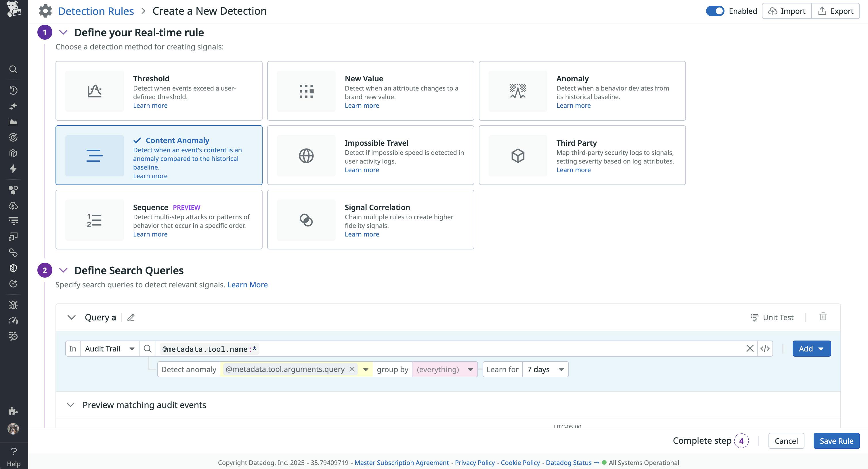This screenshot has height=469, width=868.
Task: Open the search icon in the sidebar
Action: (x=14, y=69)
